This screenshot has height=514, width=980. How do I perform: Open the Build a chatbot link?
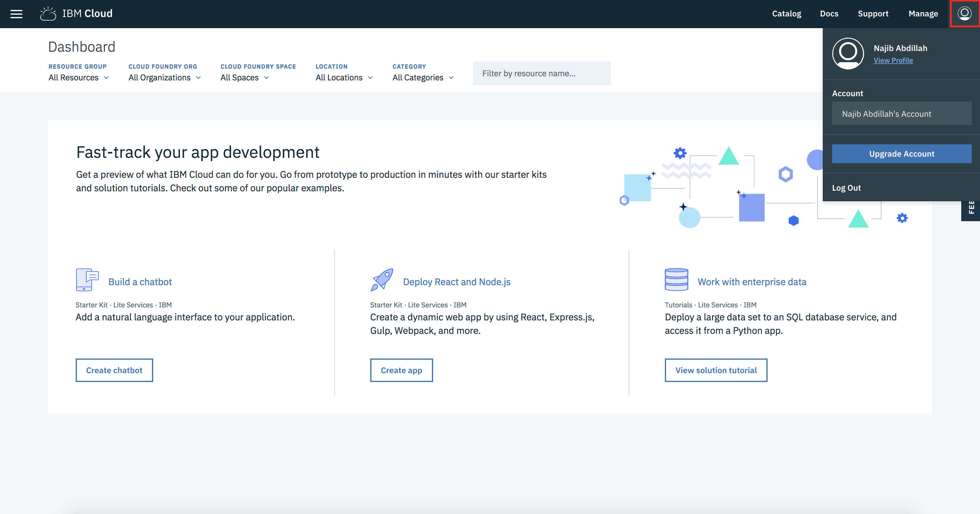coord(140,282)
